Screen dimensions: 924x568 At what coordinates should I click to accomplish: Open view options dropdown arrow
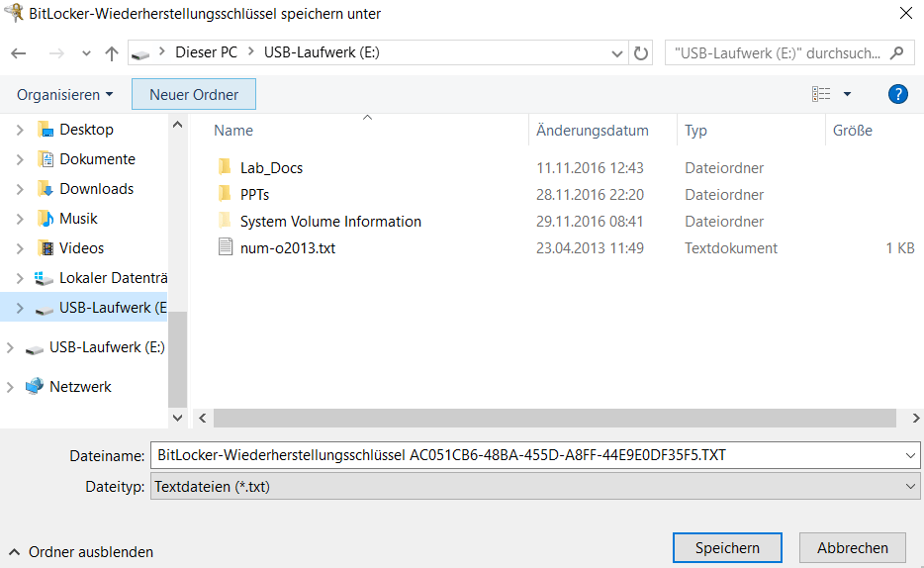[x=847, y=95]
